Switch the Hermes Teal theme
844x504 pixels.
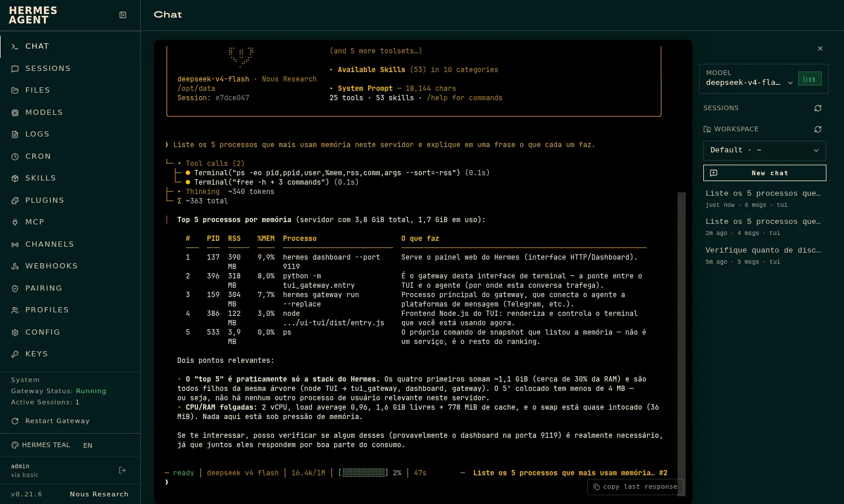[x=40, y=445]
